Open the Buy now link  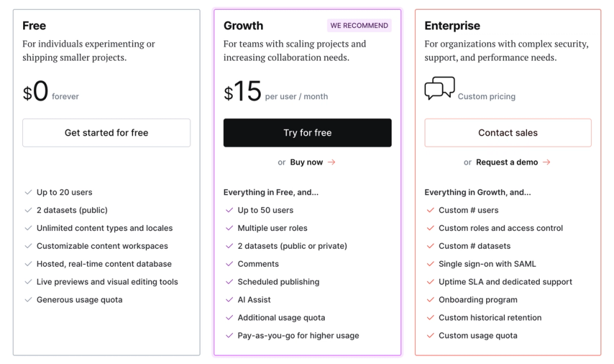(x=306, y=162)
